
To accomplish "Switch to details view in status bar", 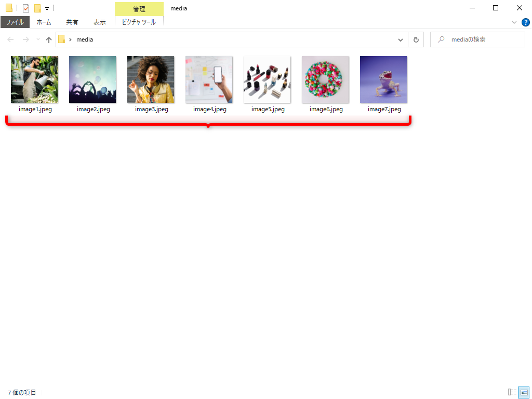I will point(512,392).
